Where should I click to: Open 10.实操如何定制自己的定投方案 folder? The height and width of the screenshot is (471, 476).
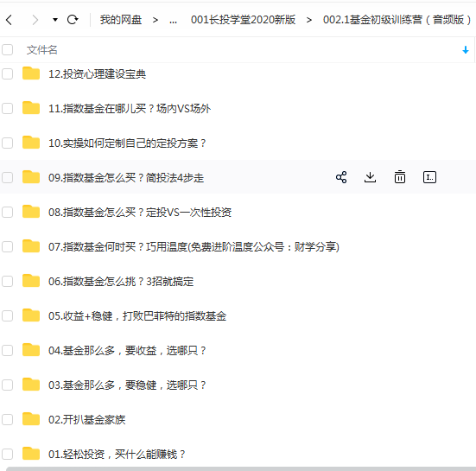pos(127,143)
